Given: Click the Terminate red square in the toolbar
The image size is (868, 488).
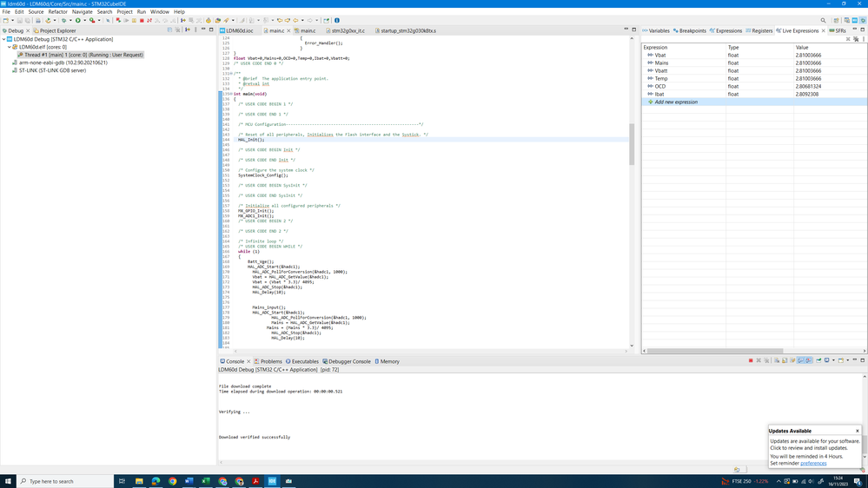Looking at the screenshot, I should [142, 20].
